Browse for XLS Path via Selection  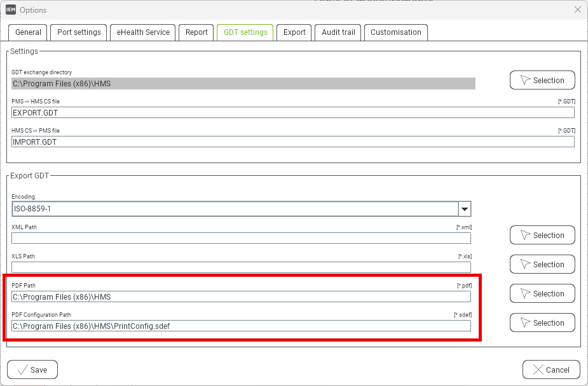point(542,265)
